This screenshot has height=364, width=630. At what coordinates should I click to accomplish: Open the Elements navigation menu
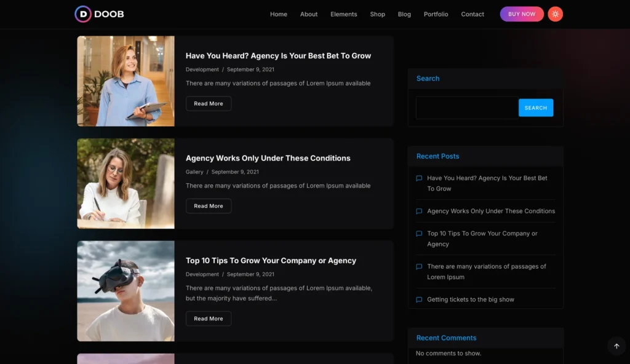tap(343, 14)
